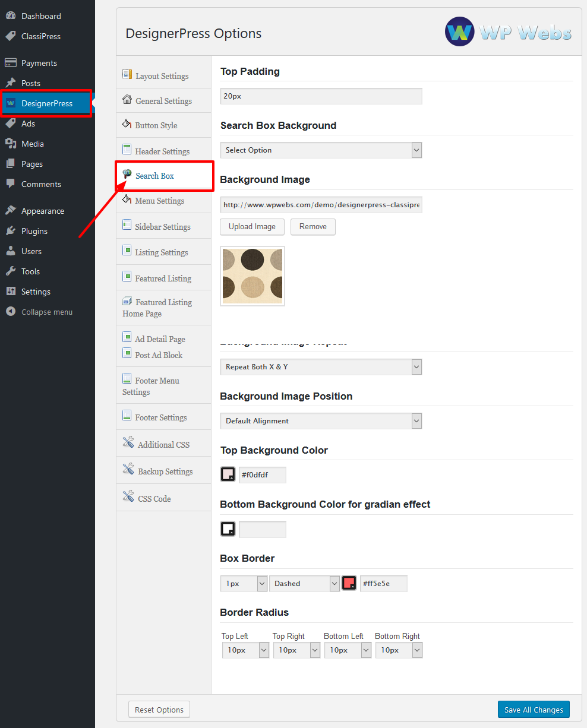Switch to the Menu Settings tab

pos(164,201)
